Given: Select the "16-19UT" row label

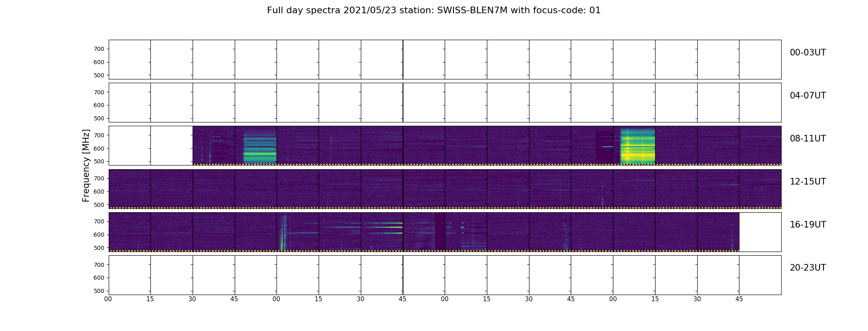Looking at the screenshot, I should pyautogui.click(x=808, y=225).
